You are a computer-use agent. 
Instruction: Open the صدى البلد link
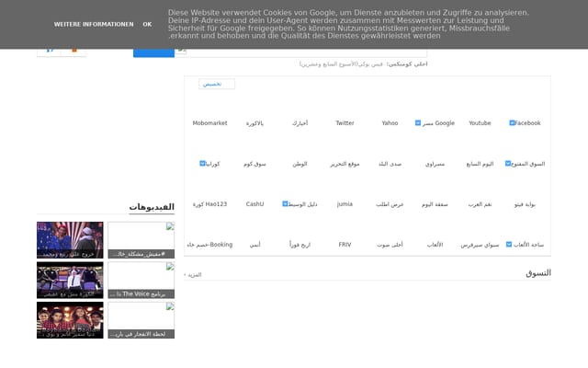(390, 164)
